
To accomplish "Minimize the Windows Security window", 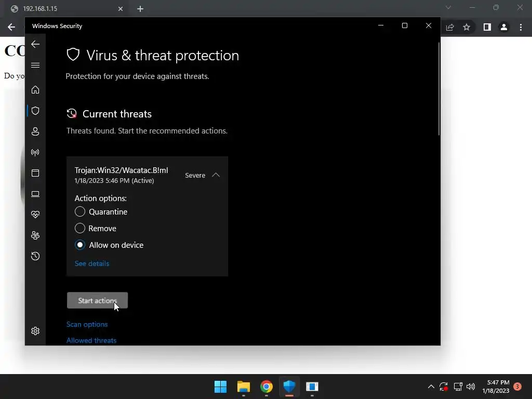I will coord(381,25).
